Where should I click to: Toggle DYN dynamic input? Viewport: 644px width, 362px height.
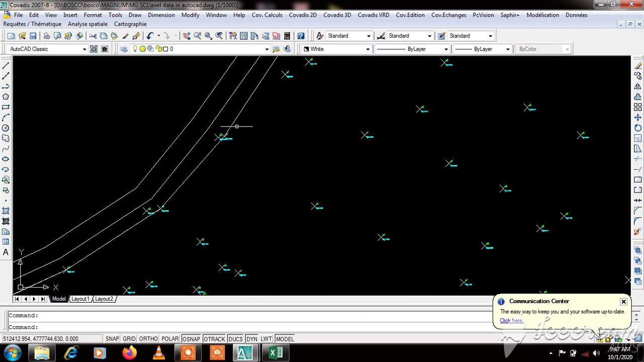[x=252, y=339]
